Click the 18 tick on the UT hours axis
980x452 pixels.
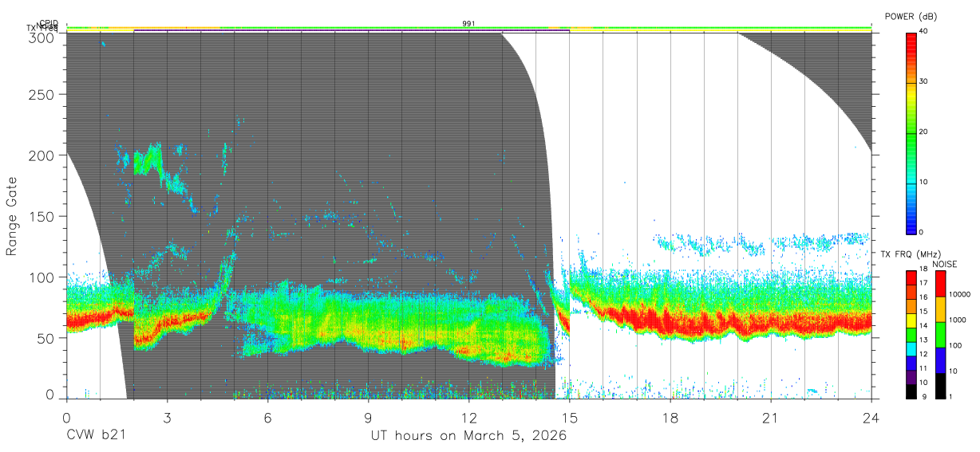(x=670, y=418)
